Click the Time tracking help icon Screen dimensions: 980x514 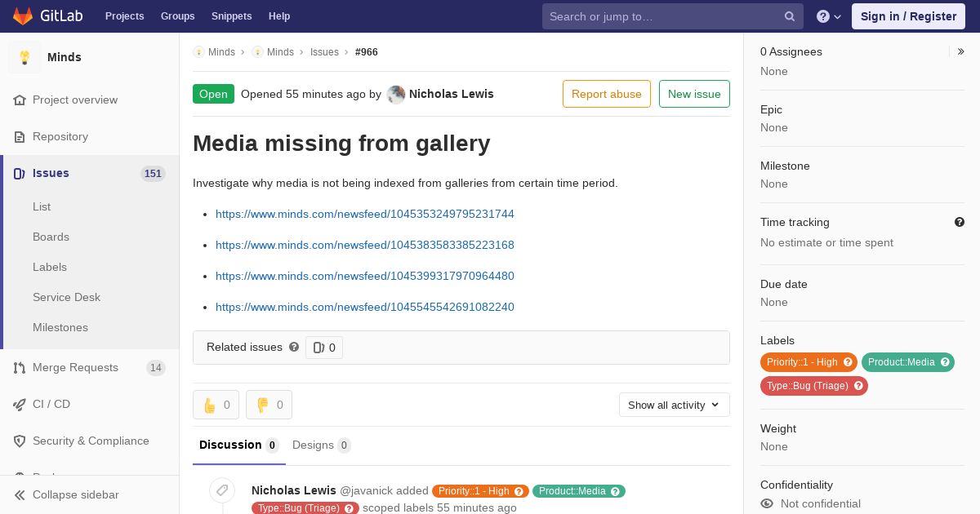click(960, 222)
